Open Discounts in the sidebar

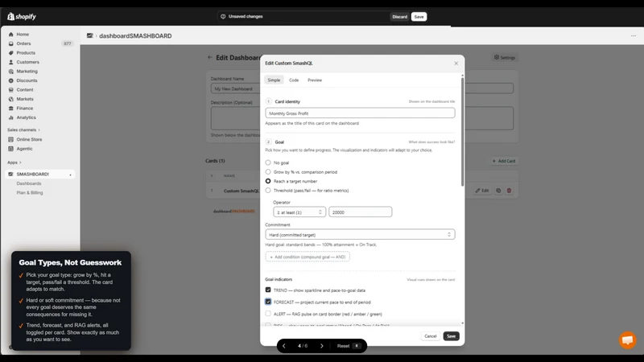pyautogui.click(x=27, y=80)
